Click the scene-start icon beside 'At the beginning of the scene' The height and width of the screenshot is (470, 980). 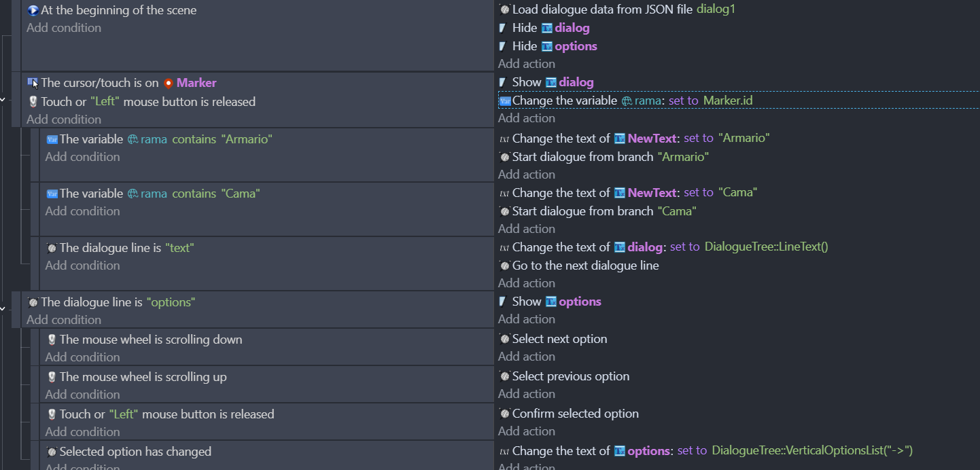tap(33, 10)
